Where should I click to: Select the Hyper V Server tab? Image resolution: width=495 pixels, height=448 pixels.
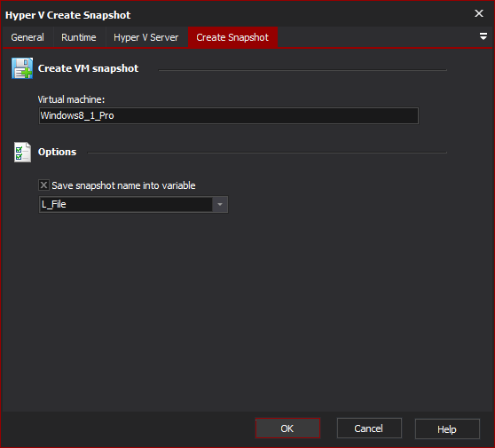click(145, 37)
